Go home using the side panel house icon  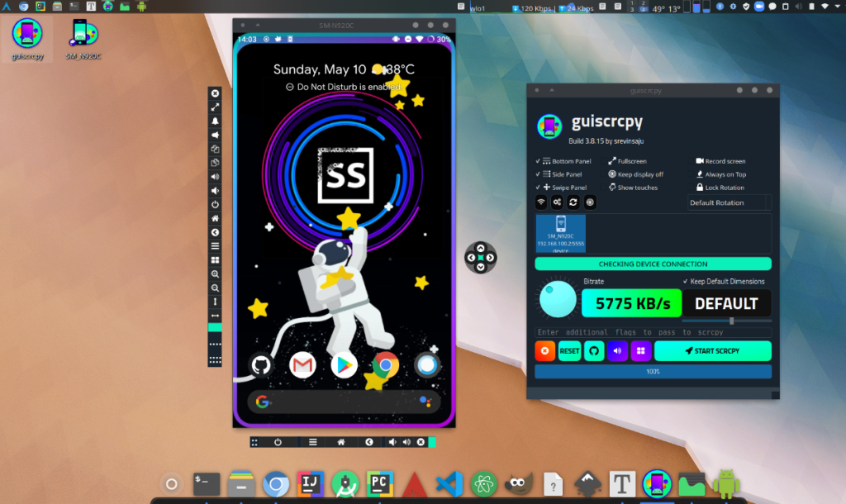215,219
